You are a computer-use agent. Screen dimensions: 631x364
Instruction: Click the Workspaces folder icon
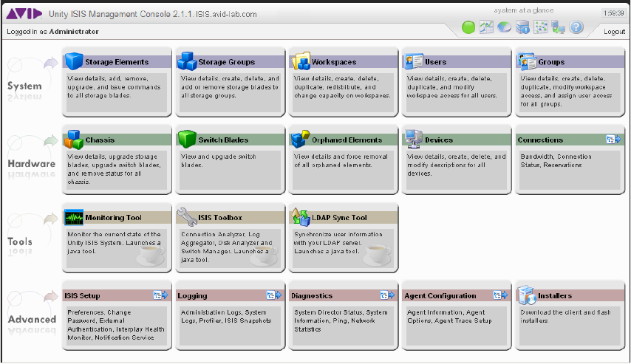tap(301, 61)
